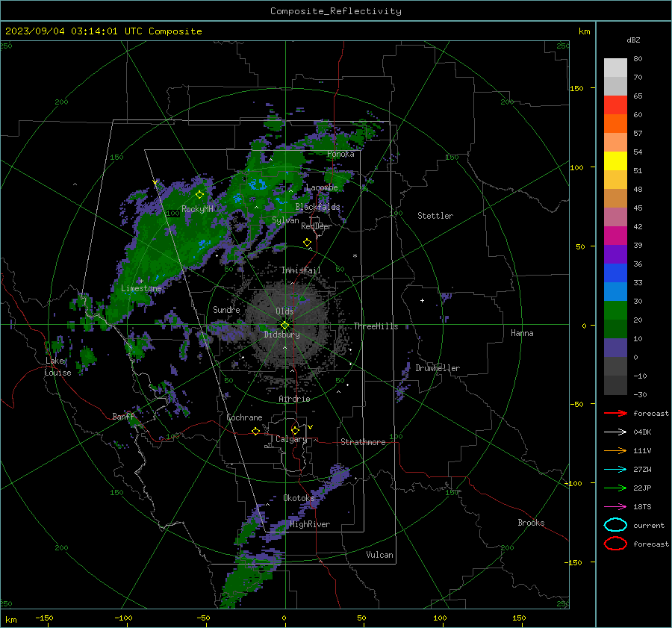Click the 30 dBZ light blue swatch
The image size is (672, 628).
615,291
